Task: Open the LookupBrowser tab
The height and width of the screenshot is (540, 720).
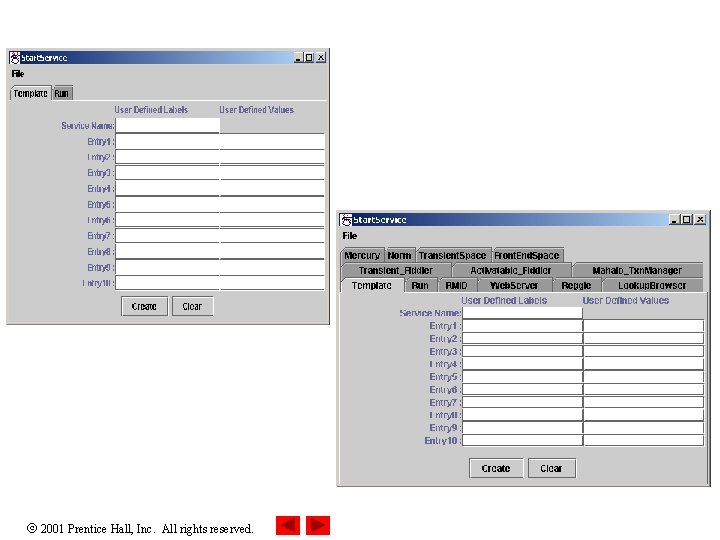Action: click(x=652, y=286)
